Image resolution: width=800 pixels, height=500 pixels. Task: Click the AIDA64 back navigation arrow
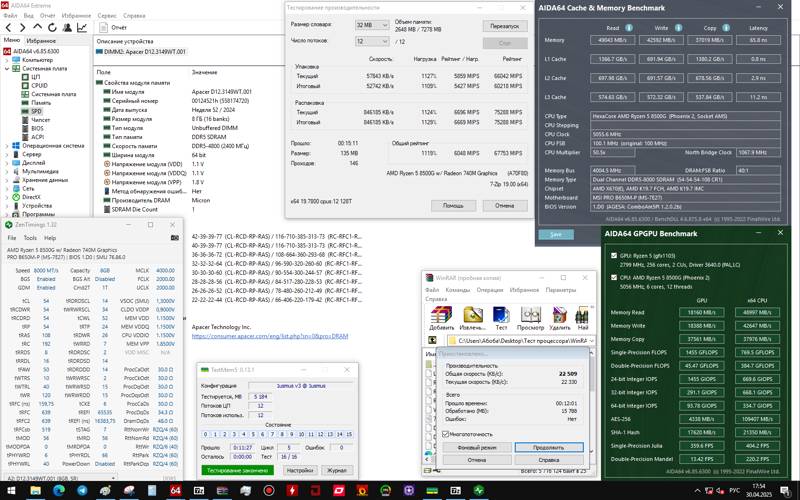tap(8, 28)
